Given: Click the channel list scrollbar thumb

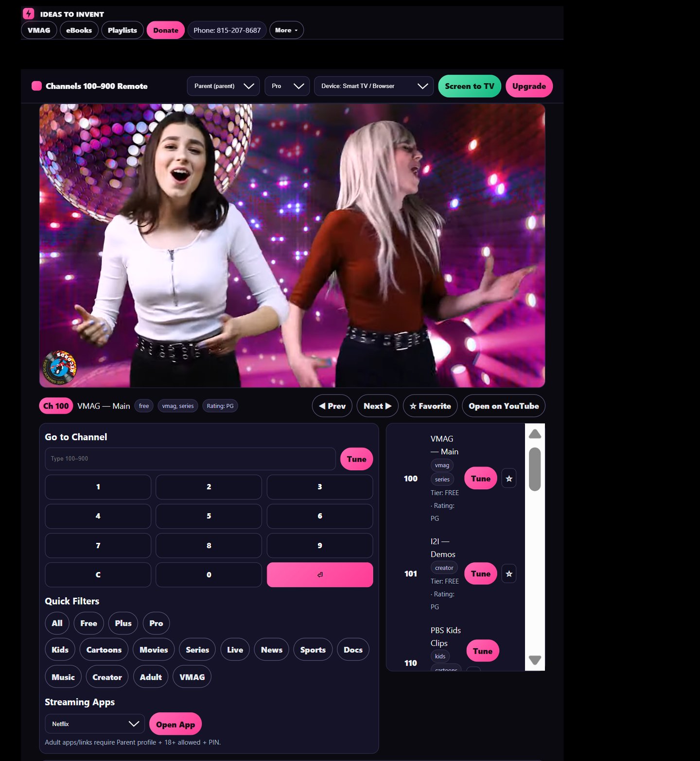Looking at the screenshot, I should click(x=535, y=469).
